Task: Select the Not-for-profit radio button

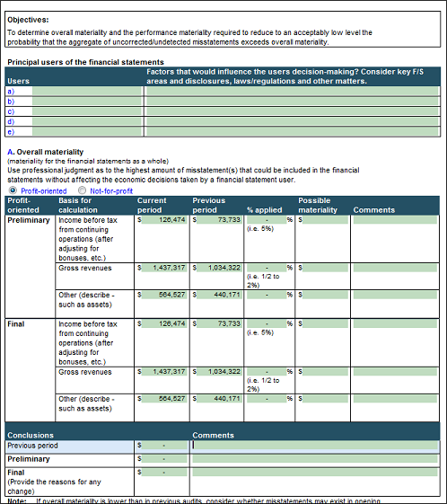Action: pyautogui.click(x=83, y=190)
